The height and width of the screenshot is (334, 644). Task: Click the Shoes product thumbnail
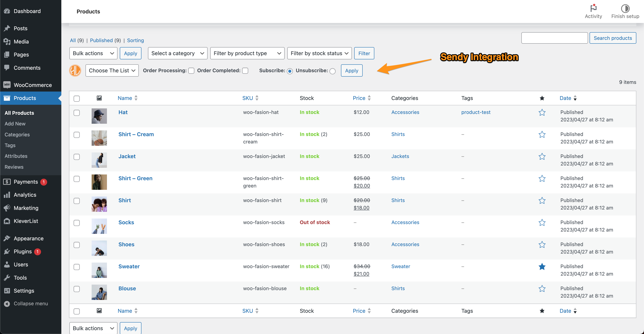click(x=99, y=248)
